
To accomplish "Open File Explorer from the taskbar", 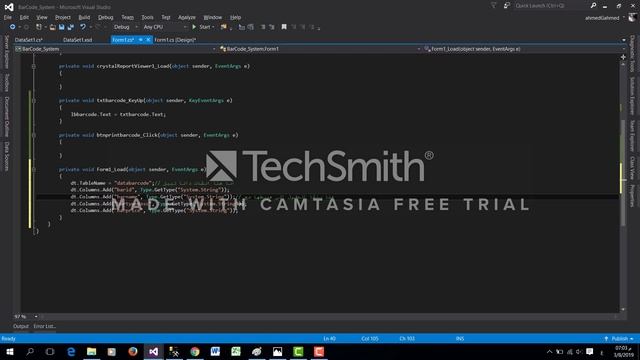I will coord(91,351).
